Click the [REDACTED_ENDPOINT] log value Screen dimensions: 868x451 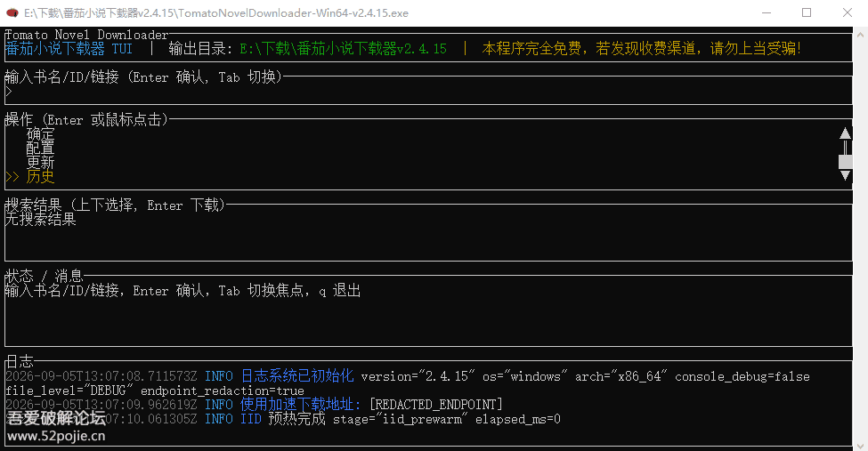pos(436,405)
